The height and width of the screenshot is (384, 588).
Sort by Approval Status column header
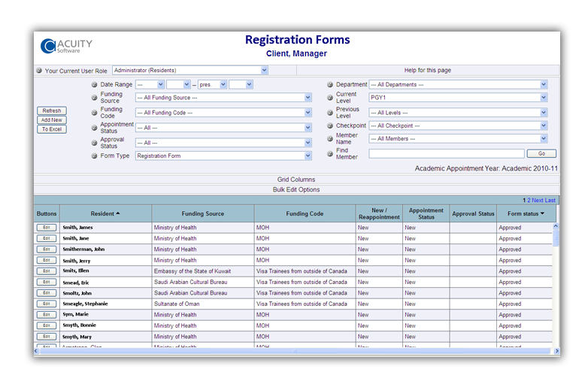click(473, 213)
